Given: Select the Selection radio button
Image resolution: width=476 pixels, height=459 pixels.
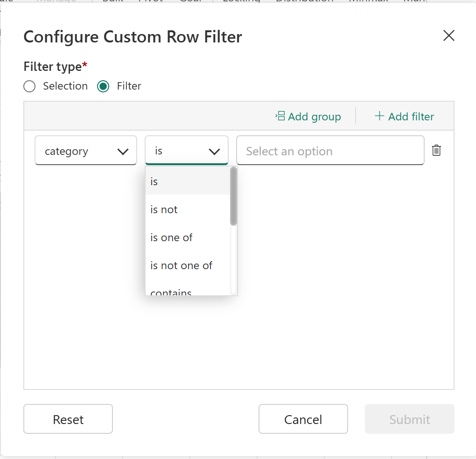Looking at the screenshot, I should 29,86.
